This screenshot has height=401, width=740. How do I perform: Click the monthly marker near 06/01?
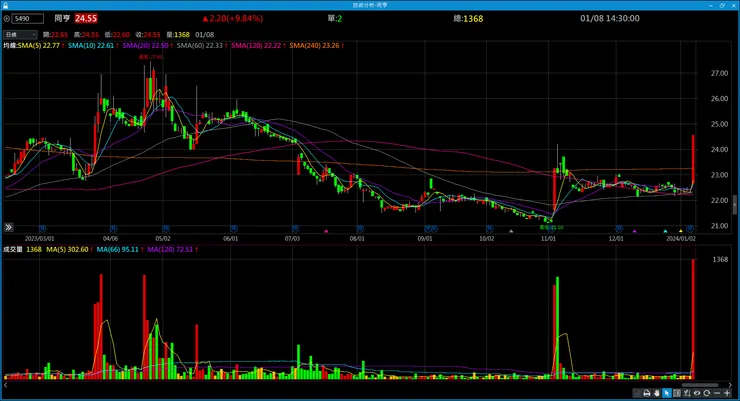(233, 229)
